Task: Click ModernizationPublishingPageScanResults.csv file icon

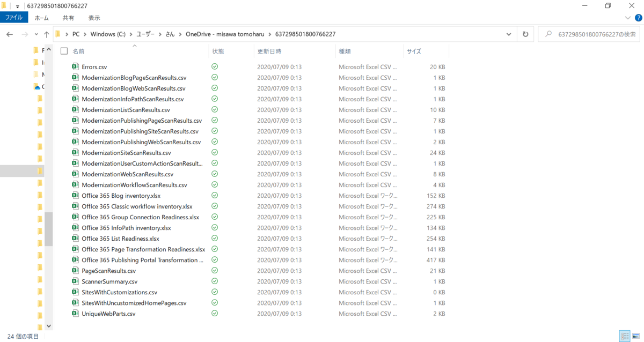Action: [x=75, y=121]
